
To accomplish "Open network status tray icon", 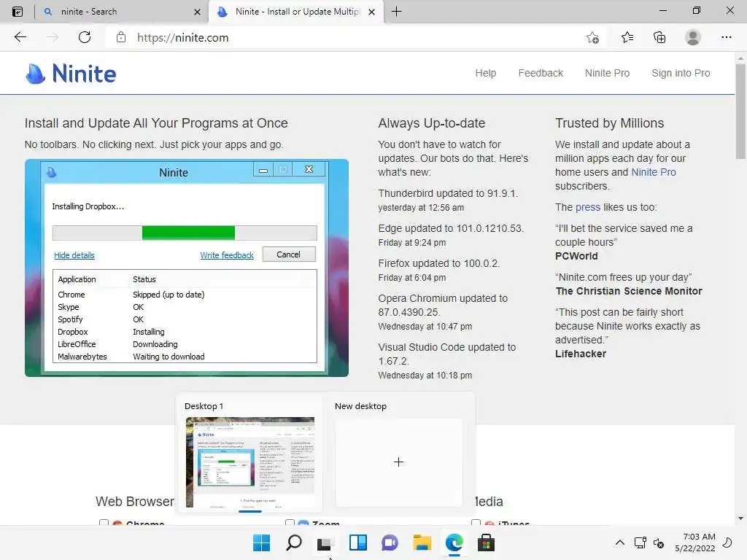I will (640, 542).
